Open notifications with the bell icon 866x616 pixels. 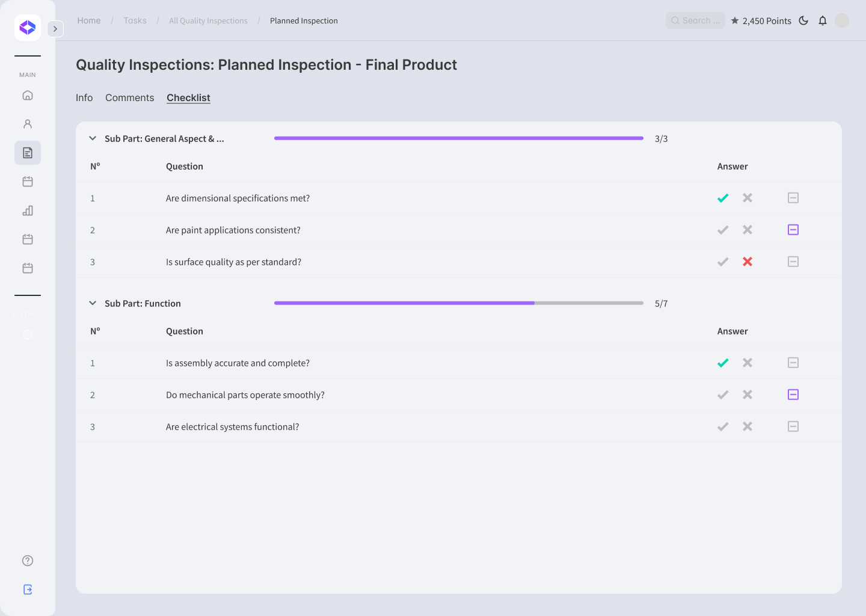click(x=823, y=20)
